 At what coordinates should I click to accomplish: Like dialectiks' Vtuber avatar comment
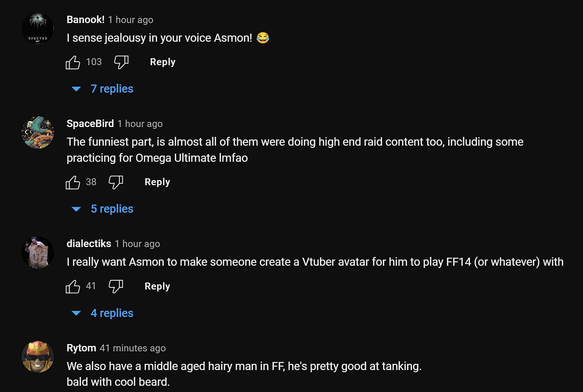pyautogui.click(x=73, y=286)
